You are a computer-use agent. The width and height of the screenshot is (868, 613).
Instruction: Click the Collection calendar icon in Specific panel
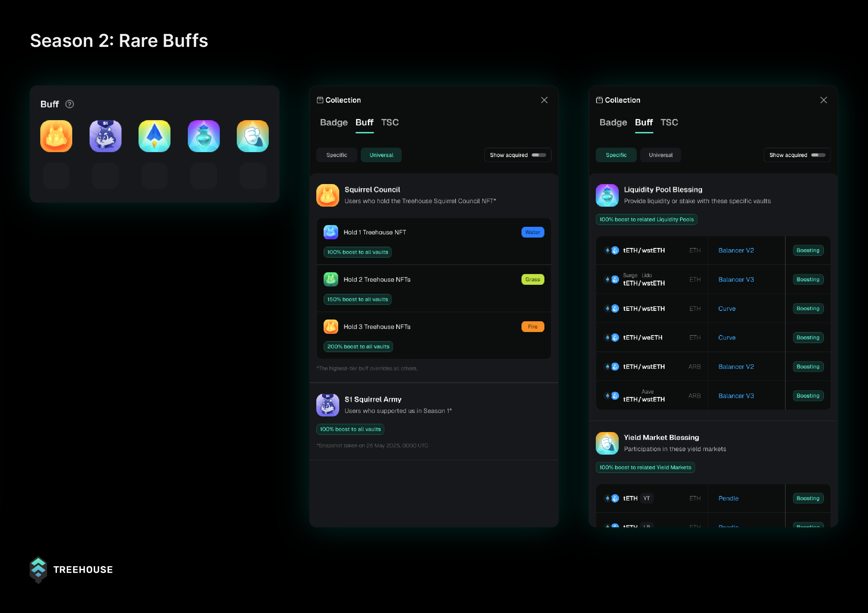599,100
